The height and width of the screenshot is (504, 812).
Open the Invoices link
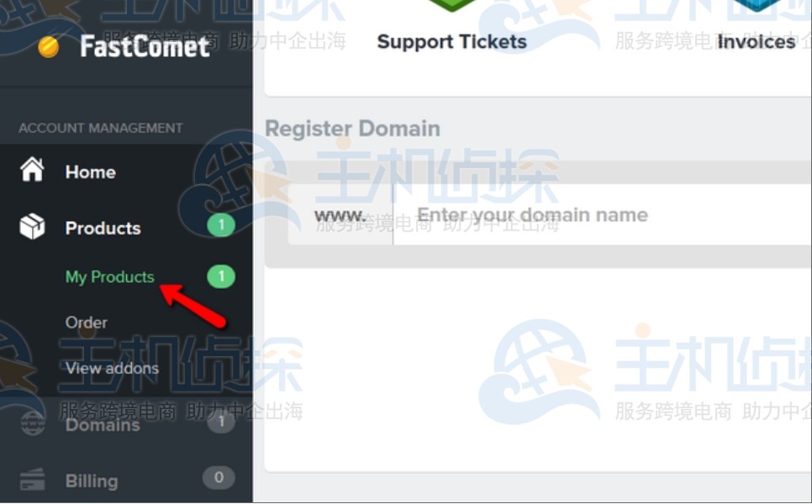point(756,41)
